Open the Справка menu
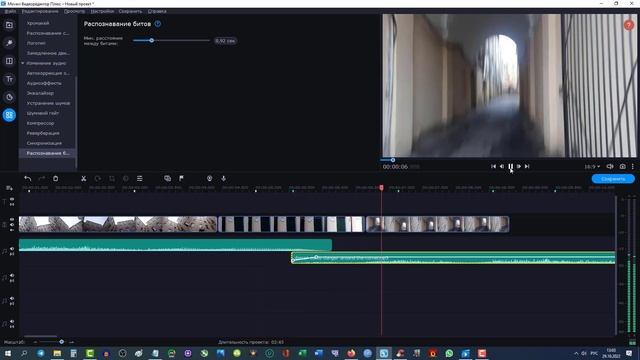 click(x=157, y=11)
